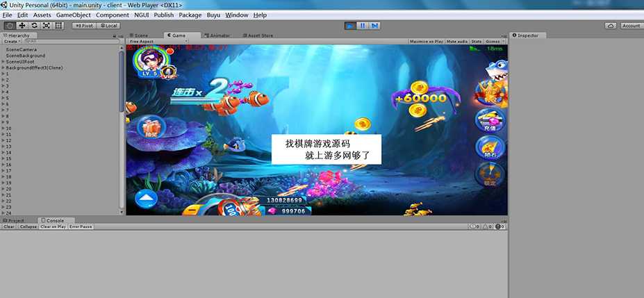Click the diamond 钻石 game icon

point(490,148)
